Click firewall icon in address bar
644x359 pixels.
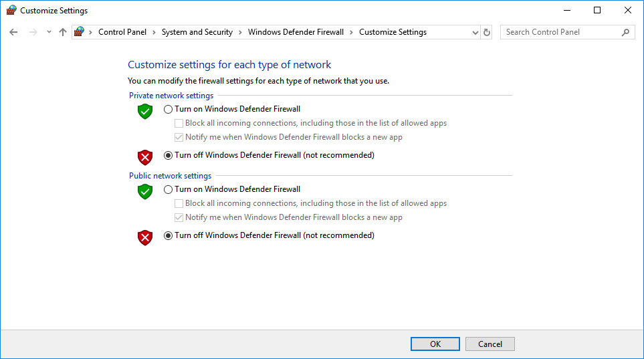coord(80,32)
